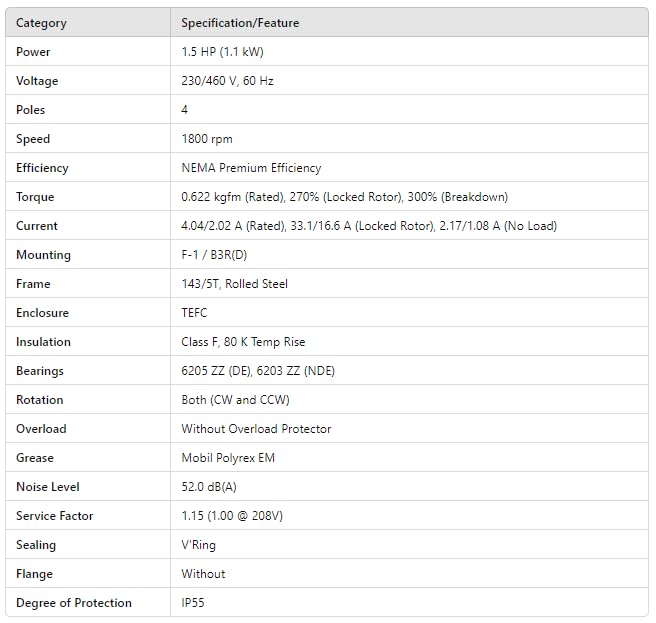Select the F-1 / B3R(D) mounting value

click(x=214, y=255)
